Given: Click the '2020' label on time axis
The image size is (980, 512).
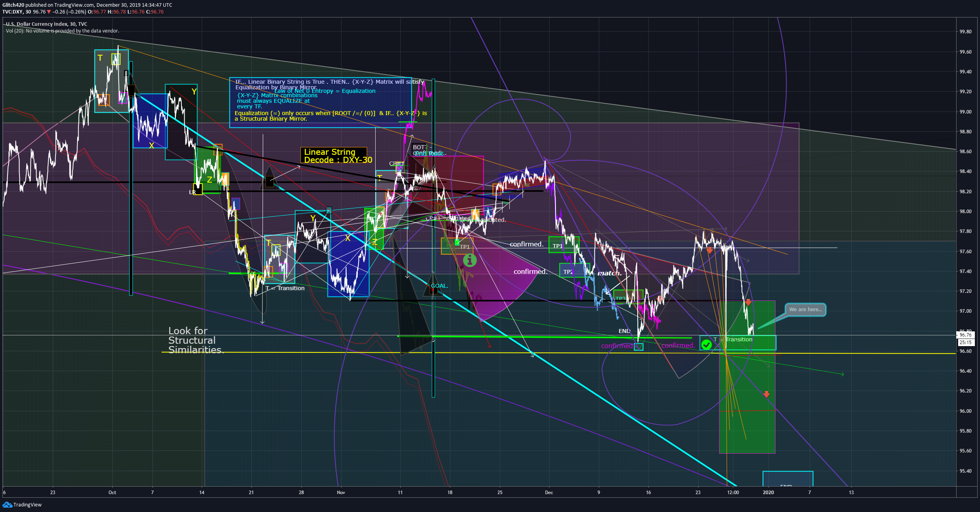Looking at the screenshot, I should [768, 493].
